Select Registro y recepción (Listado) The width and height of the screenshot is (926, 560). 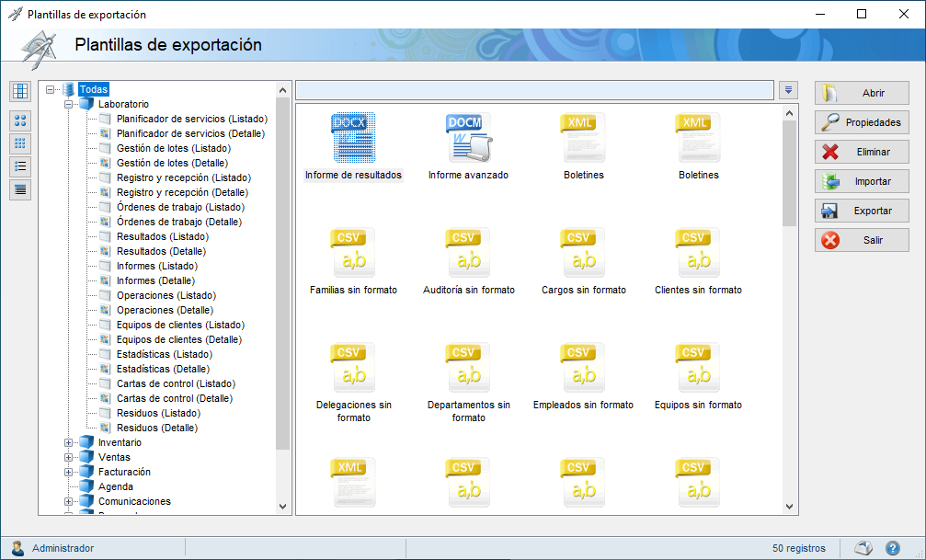[x=184, y=177]
